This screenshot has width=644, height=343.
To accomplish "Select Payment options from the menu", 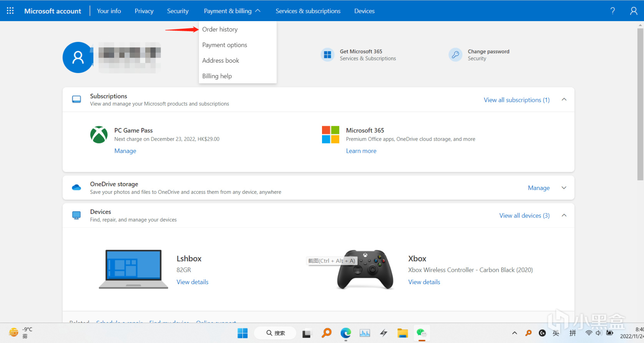I will (x=237, y=45).
